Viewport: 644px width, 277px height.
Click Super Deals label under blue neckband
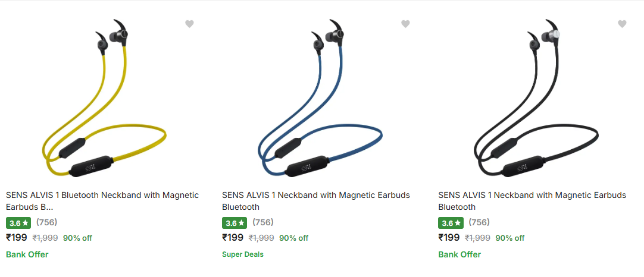point(242,254)
